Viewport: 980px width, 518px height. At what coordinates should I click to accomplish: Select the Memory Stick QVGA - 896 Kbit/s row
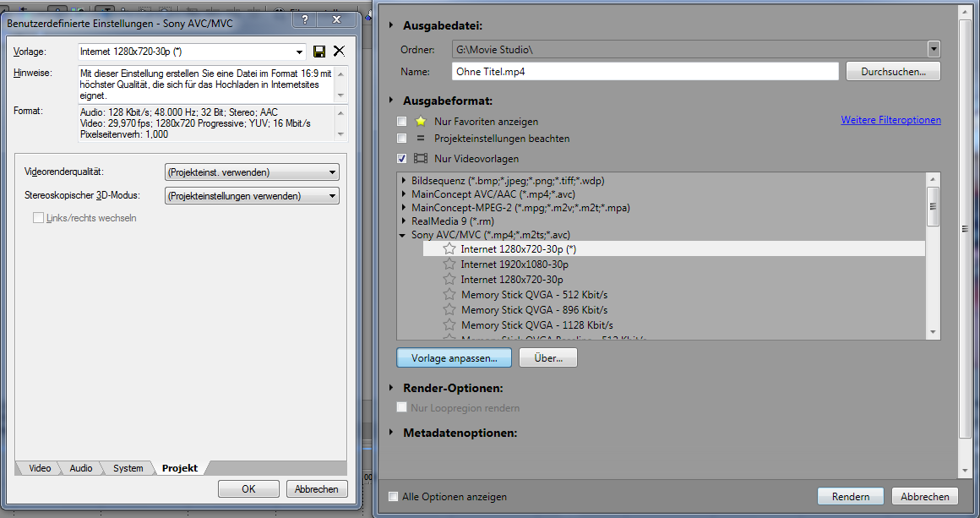[674, 310]
